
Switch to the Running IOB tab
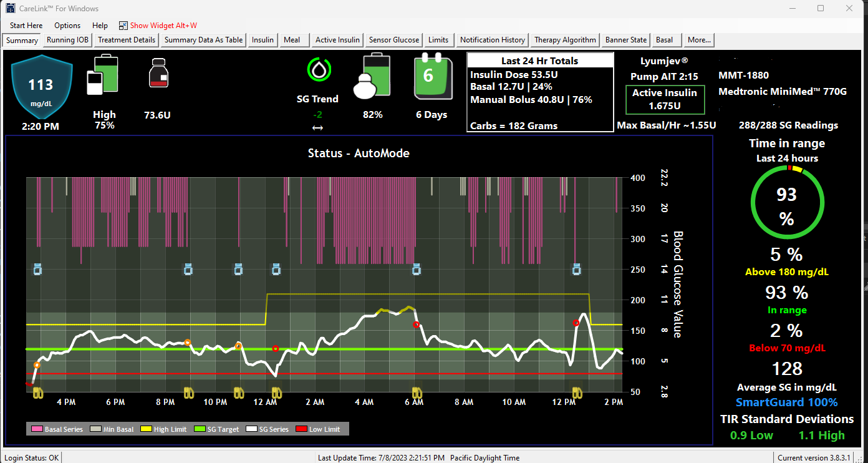click(68, 40)
